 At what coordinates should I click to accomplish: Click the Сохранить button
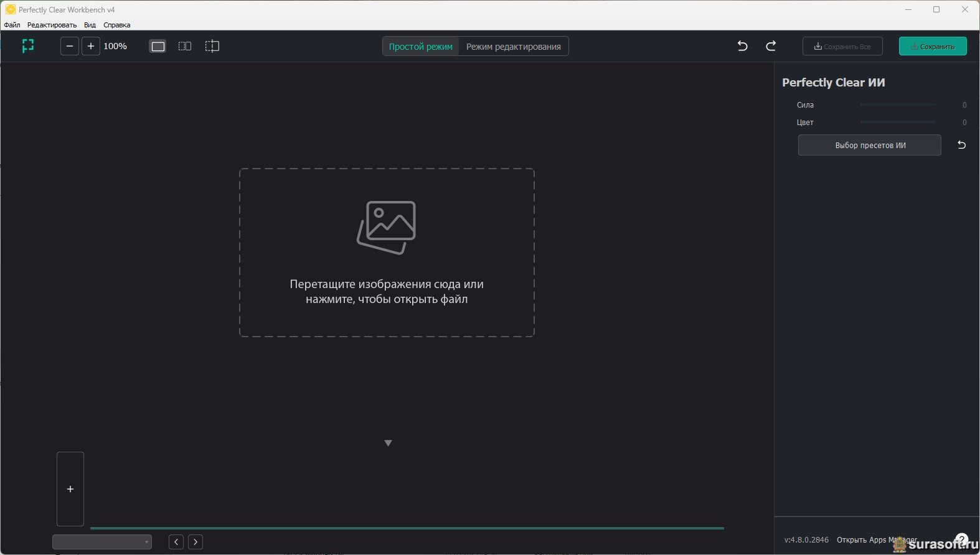tap(933, 46)
